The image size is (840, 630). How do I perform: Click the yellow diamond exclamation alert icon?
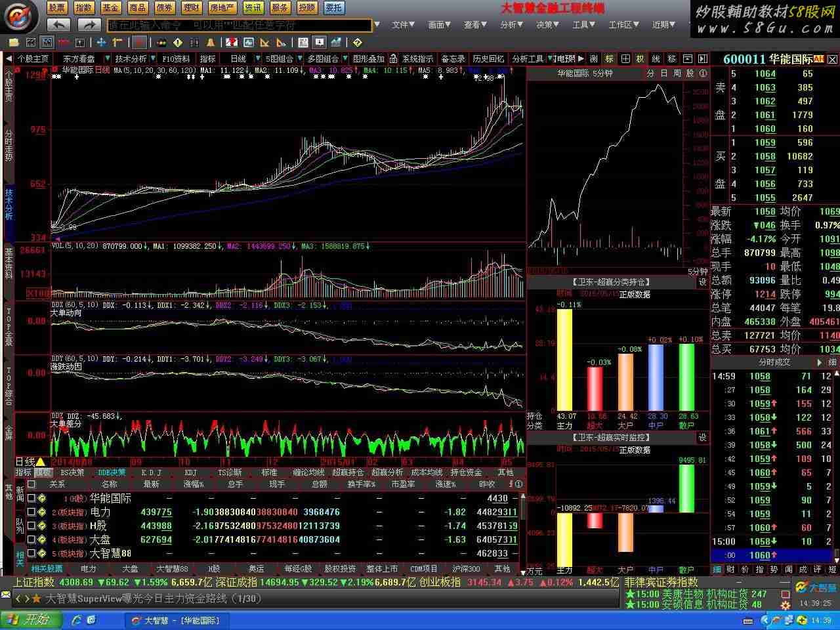178,43
